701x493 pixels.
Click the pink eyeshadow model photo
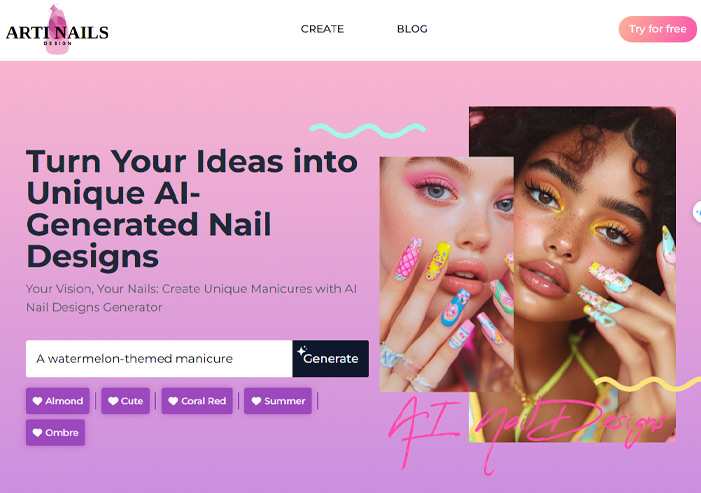coord(447,274)
